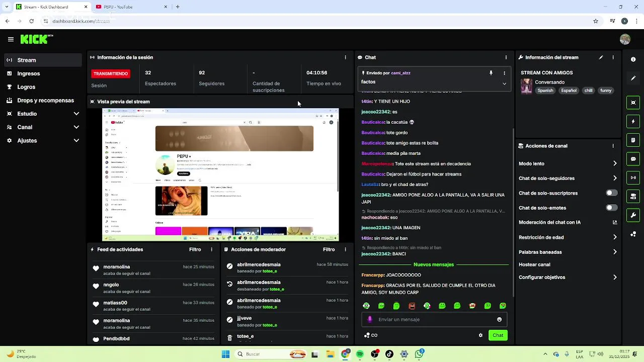Toggle the document-style widget icon in the right sidebar
This screenshot has height=362, width=644.
point(633,140)
